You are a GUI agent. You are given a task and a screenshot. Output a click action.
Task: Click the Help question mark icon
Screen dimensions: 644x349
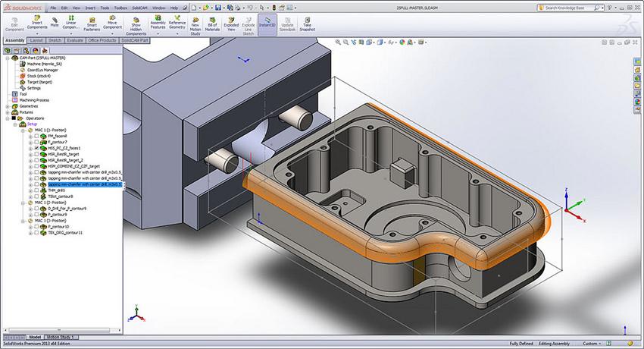pyautogui.click(x=610, y=8)
